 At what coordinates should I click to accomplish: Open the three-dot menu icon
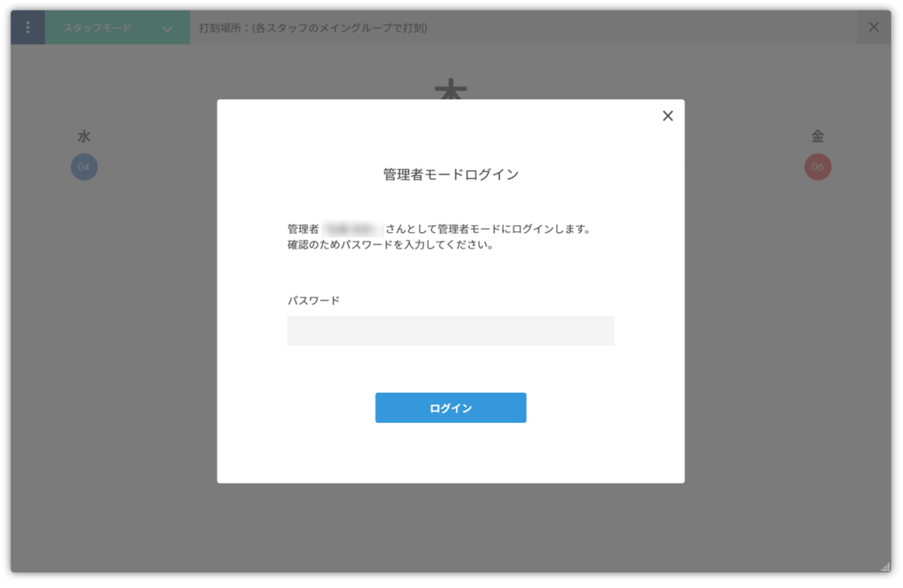tap(28, 28)
